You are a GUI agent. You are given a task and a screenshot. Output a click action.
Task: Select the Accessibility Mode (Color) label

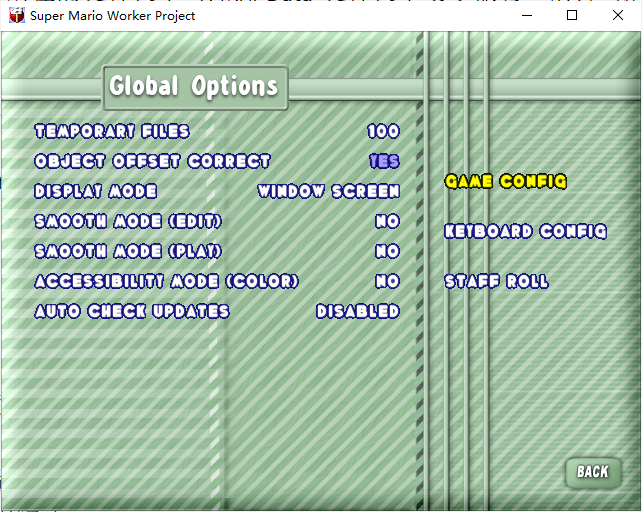point(167,281)
